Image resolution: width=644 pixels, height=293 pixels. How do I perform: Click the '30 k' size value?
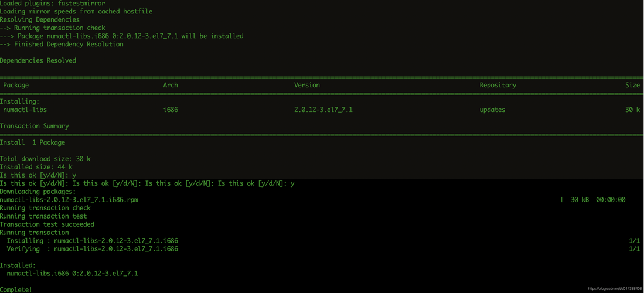(632, 110)
